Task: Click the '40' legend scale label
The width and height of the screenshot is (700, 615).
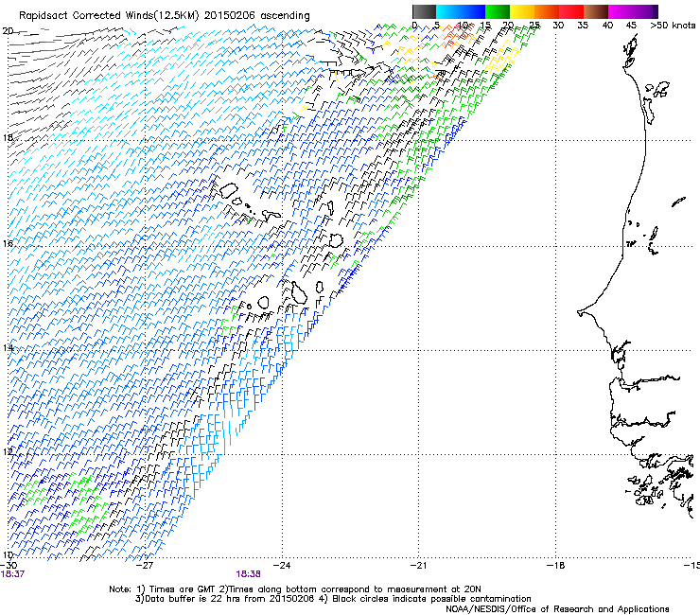Action: tap(607, 26)
